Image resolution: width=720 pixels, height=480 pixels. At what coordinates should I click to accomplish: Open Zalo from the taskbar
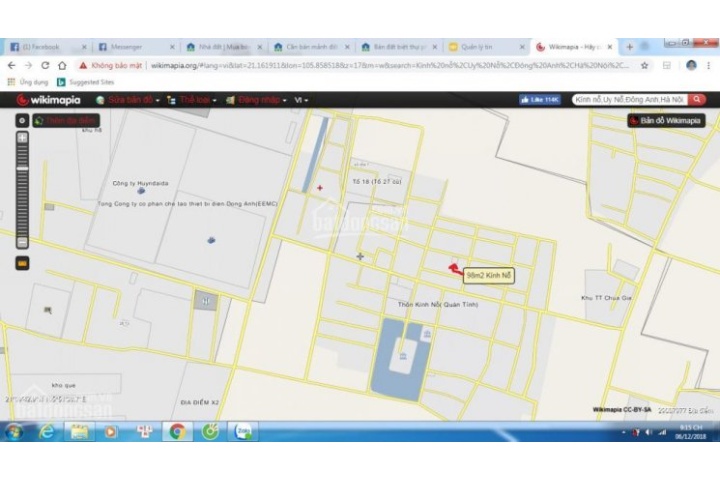pos(242,432)
